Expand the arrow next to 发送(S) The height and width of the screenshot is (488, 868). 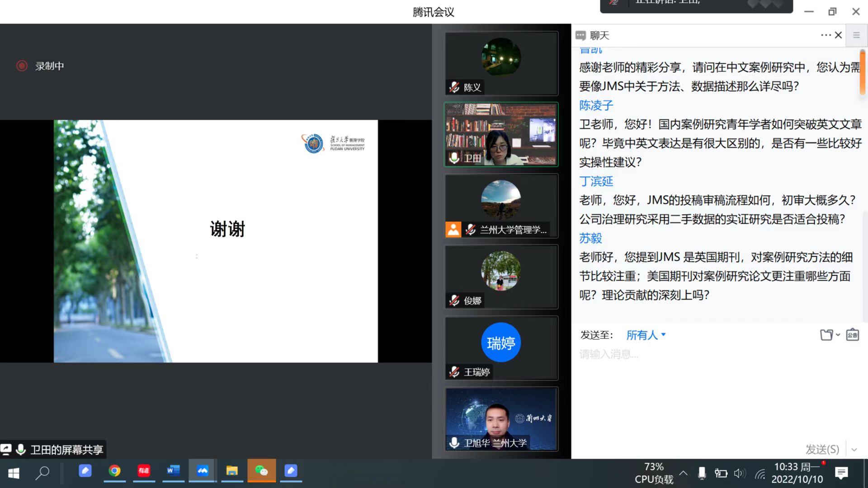point(854,450)
